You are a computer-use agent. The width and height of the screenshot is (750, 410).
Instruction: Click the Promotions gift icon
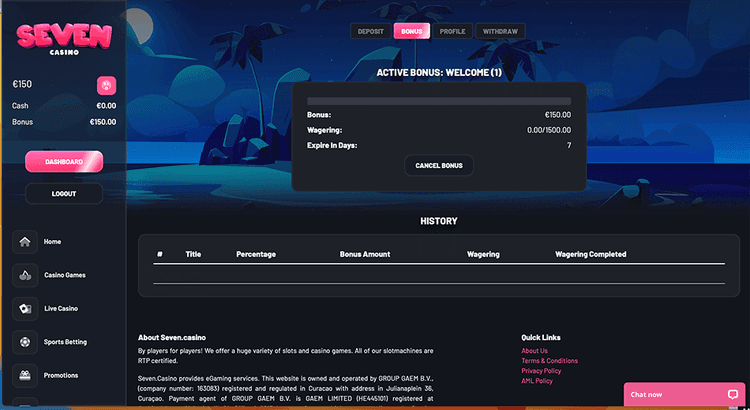(x=25, y=376)
